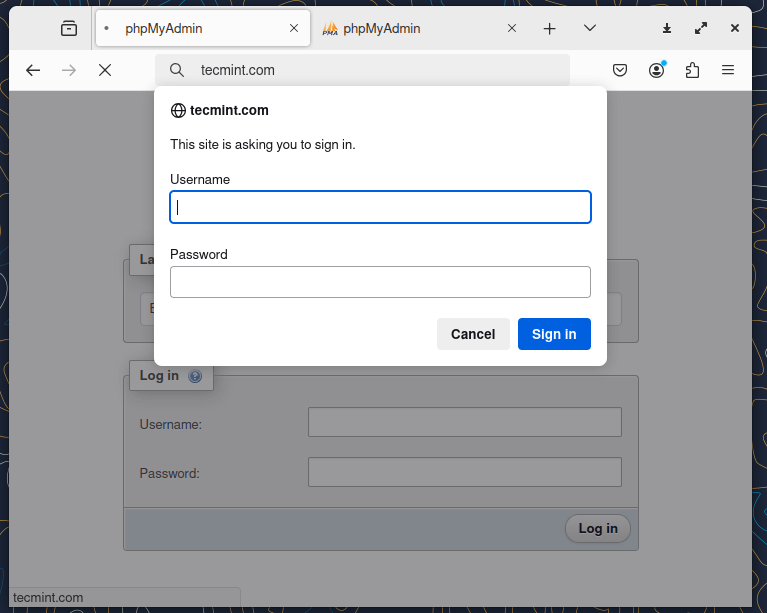767x613 pixels.
Task: Click the Cancel button in dialog
Action: click(473, 334)
